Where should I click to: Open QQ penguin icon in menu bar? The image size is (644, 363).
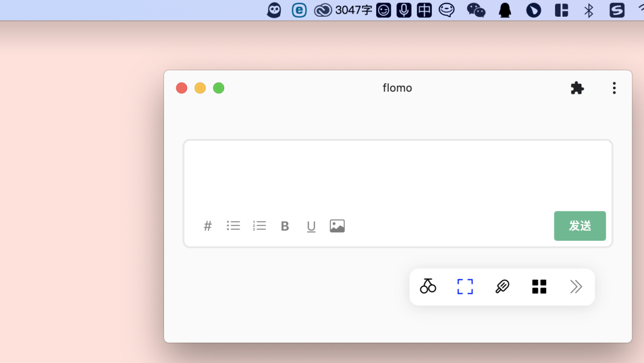[505, 10]
